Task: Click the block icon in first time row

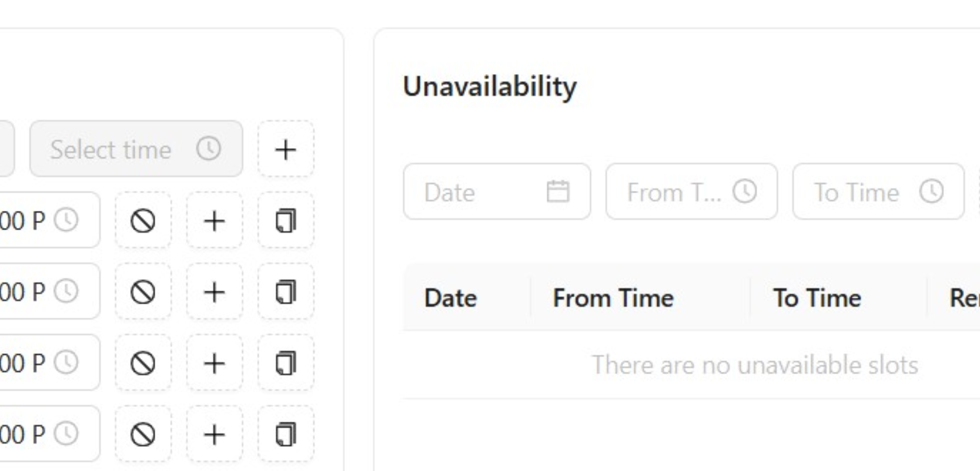Action: pos(143,221)
